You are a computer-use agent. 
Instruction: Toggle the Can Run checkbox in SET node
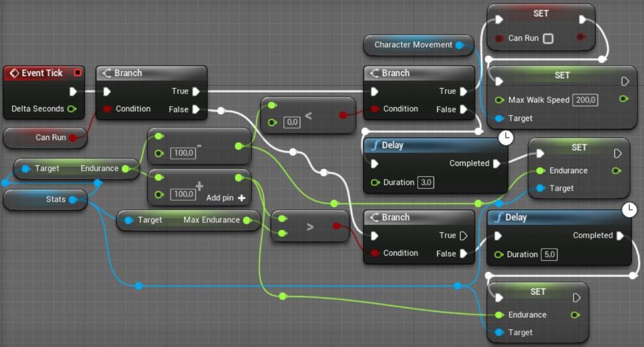tap(549, 39)
